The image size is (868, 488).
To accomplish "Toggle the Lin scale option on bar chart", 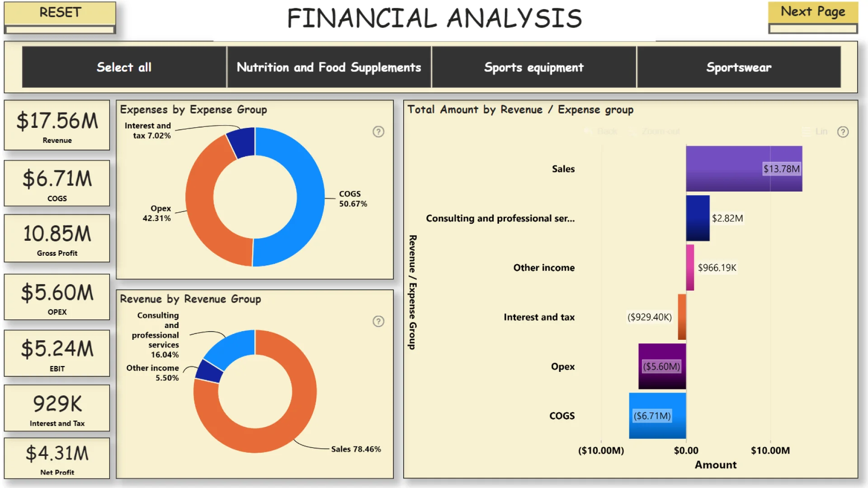I will tap(815, 131).
